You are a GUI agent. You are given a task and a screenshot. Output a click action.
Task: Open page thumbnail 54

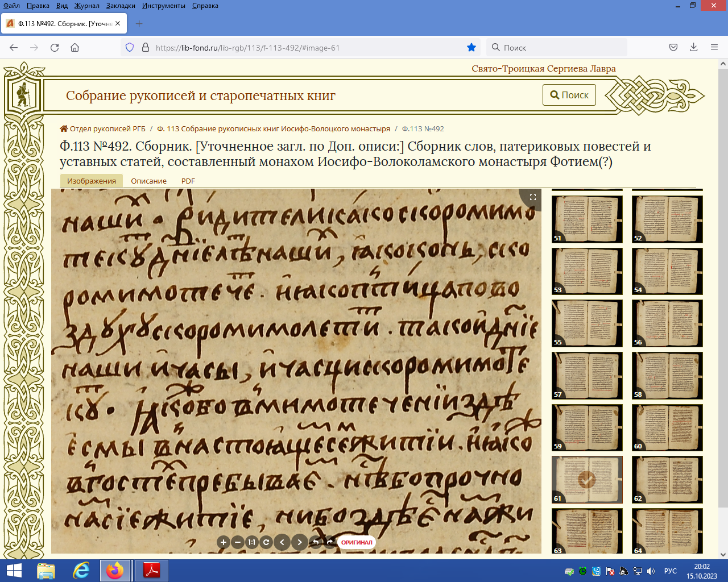point(667,271)
